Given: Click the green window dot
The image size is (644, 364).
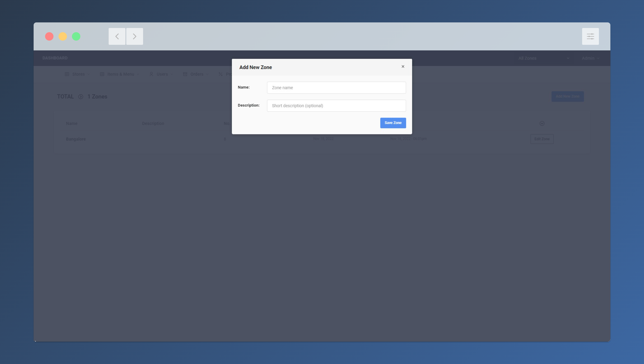Looking at the screenshot, I should pyautogui.click(x=76, y=36).
